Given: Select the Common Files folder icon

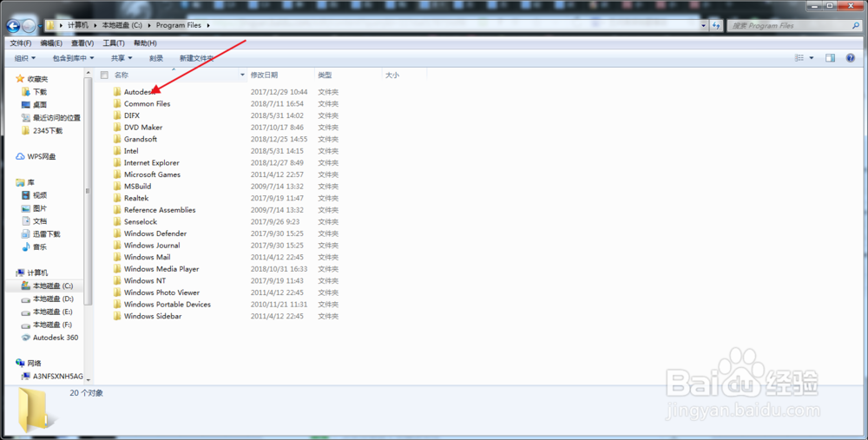Looking at the screenshot, I should pyautogui.click(x=117, y=103).
